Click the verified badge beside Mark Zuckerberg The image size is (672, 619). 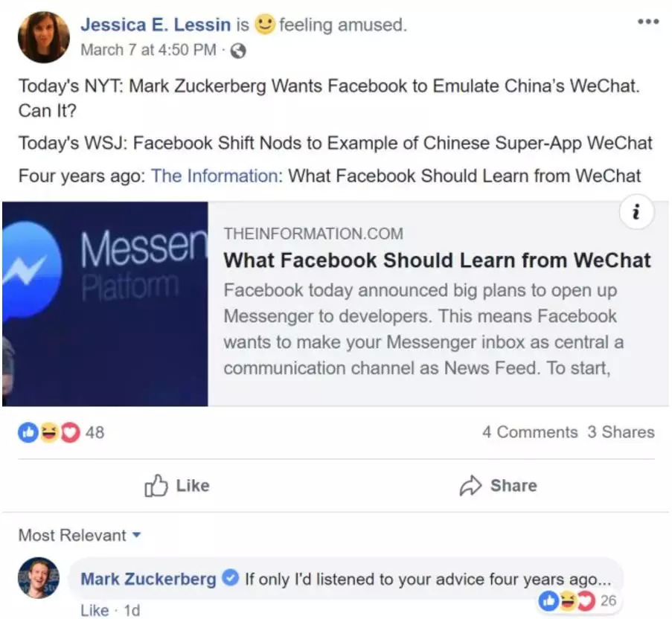231,579
